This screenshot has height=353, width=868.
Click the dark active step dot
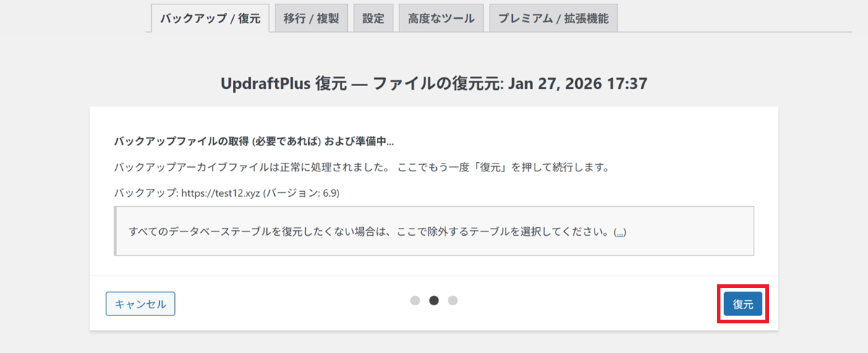click(434, 301)
